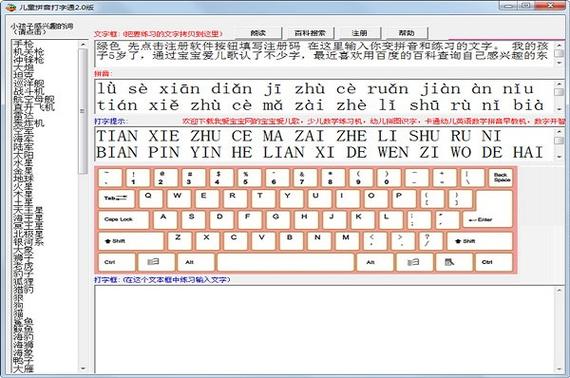Click the tilde key on virtual keyboard
Screen dimensions: 570x378
pos(110,178)
